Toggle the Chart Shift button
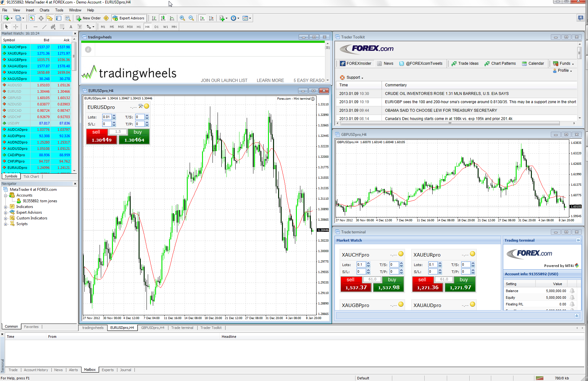Image resolution: width=588 pixels, height=381 pixels. click(x=211, y=18)
